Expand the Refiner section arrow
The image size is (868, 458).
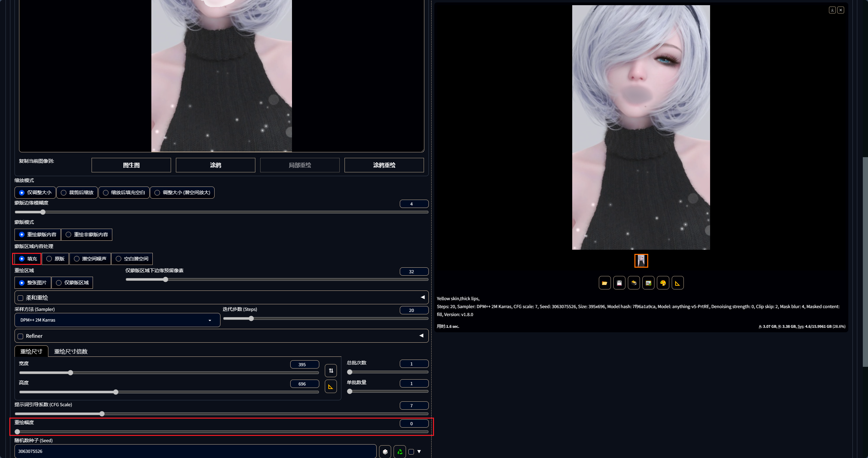(x=421, y=336)
